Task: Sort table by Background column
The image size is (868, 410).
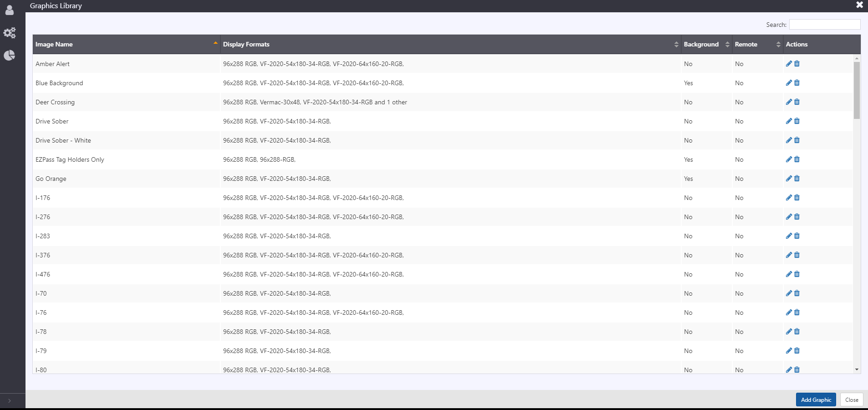Action: [707, 44]
